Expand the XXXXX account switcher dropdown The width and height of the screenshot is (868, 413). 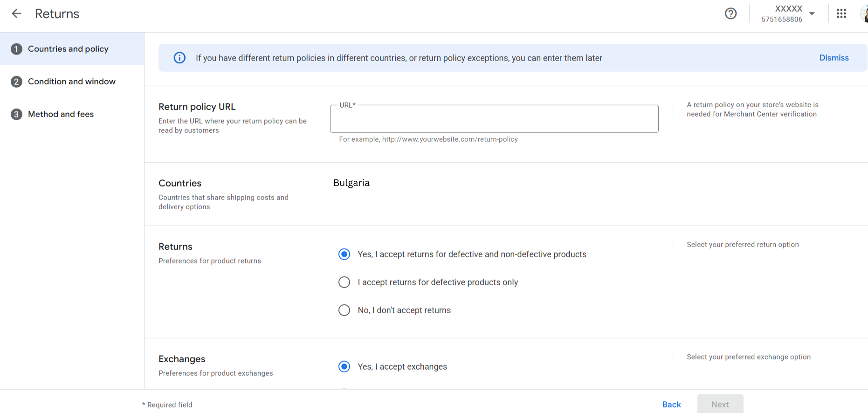[812, 14]
